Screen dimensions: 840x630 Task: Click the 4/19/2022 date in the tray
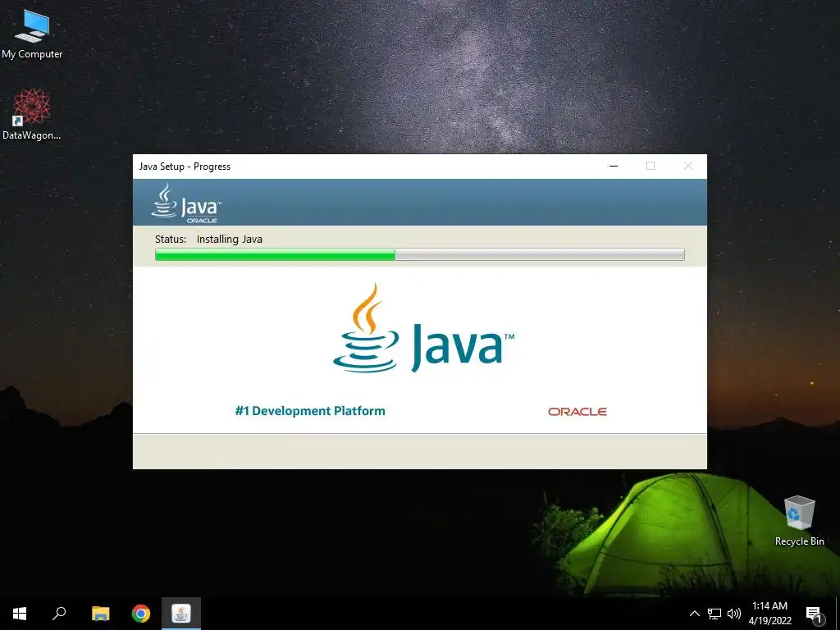tap(769, 621)
